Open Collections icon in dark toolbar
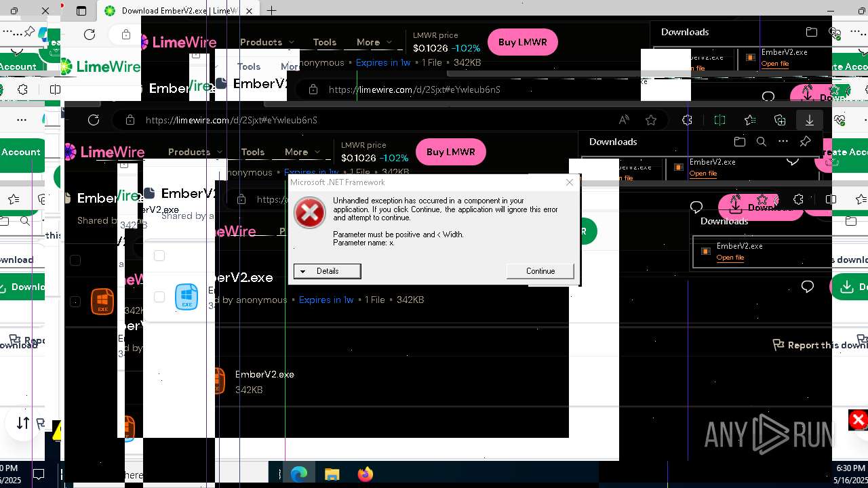The image size is (868, 488). [780, 120]
